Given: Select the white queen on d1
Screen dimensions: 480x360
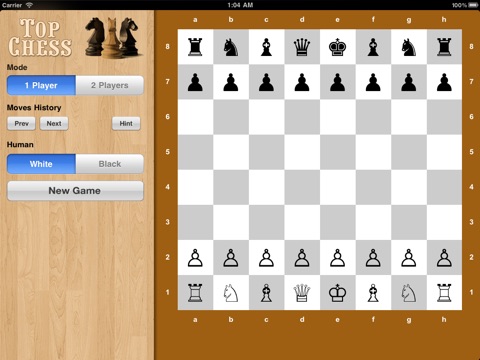Looking at the screenshot, I should pos(302,293).
